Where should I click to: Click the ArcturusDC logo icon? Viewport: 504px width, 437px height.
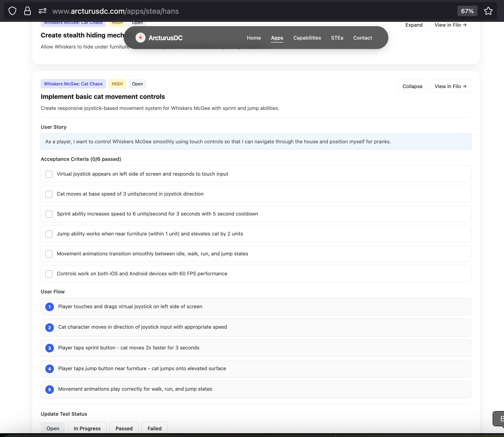(x=140, y=38)
